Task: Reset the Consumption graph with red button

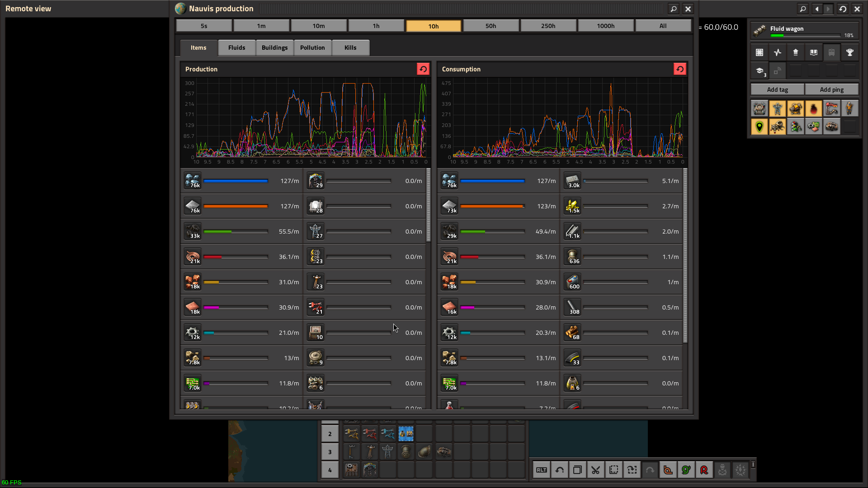Action: click(x=680, y=69)
